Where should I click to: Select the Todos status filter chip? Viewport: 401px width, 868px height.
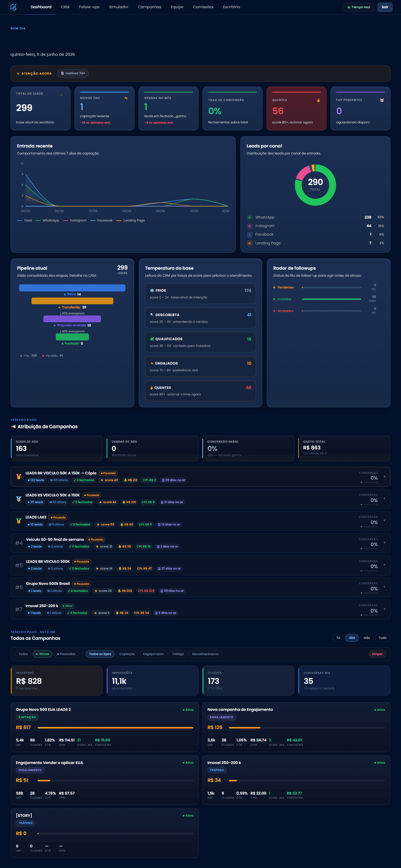(x=23, y=654)
